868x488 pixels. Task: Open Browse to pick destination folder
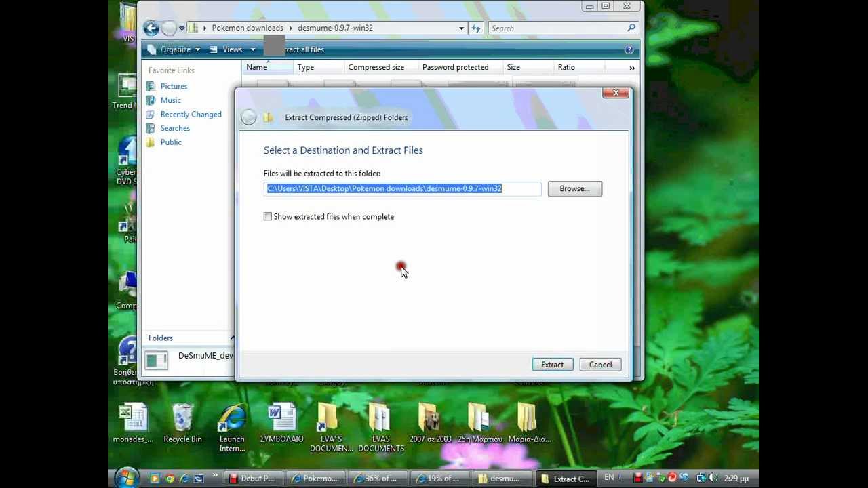click(574, 188)
